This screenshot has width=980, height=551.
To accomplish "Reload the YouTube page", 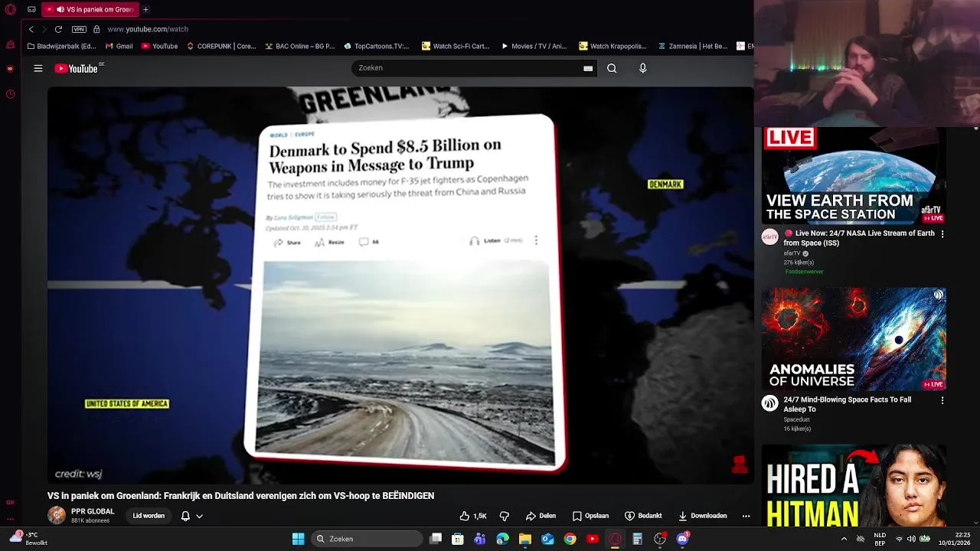I will (58, 29).
